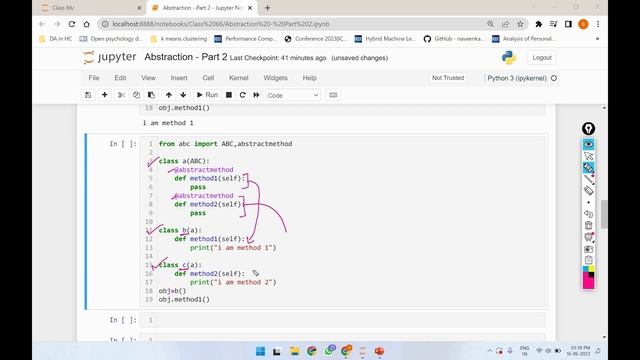Image resolution: width=640 pixels, height=360 pixels.
Task: Open the View menu
Action: [148, 78]
